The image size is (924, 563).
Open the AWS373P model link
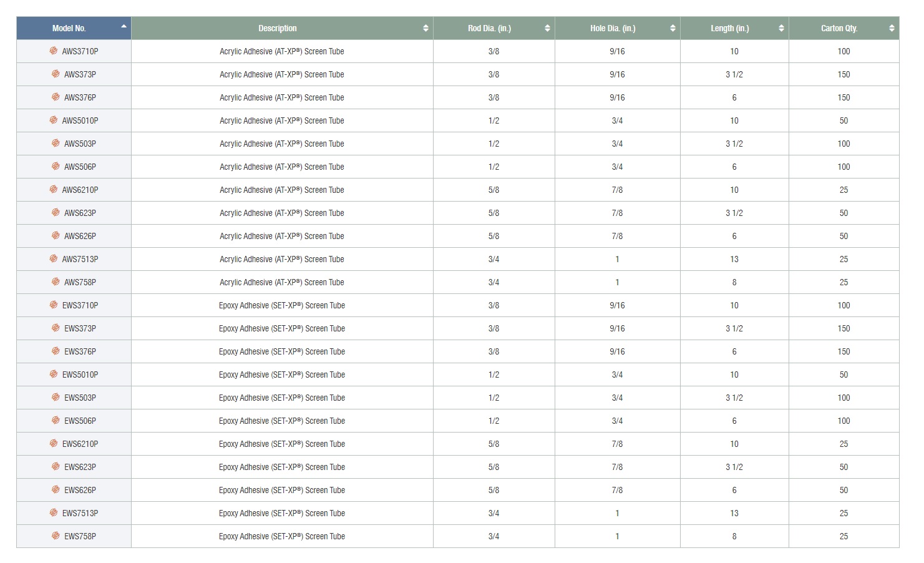(x=80, y=74)
